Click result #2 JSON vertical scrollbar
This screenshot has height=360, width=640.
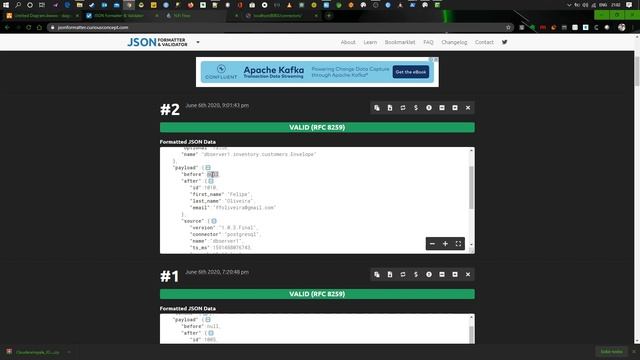(471, 187)
